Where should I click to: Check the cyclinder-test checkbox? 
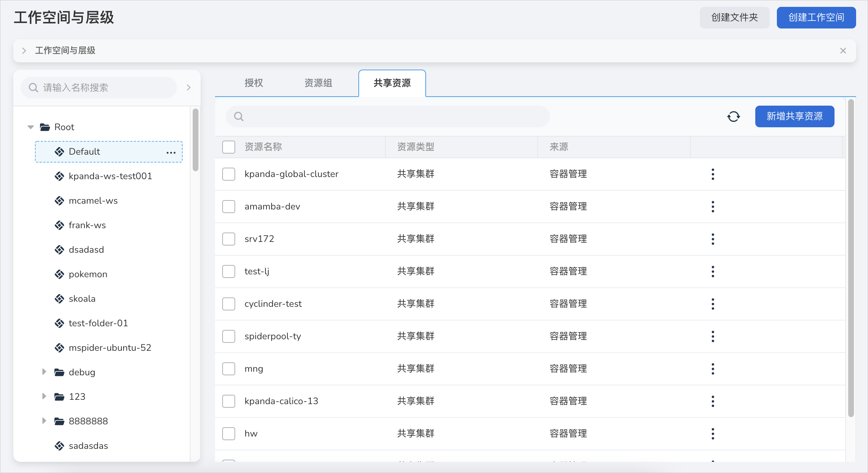(x=229, y=304)
